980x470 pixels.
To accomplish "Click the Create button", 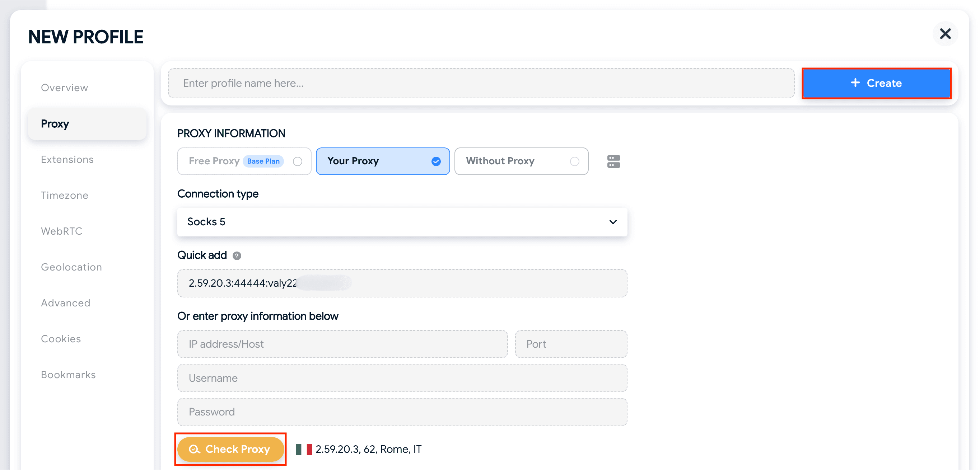I will pyautogui.click(x=876, y=83).
